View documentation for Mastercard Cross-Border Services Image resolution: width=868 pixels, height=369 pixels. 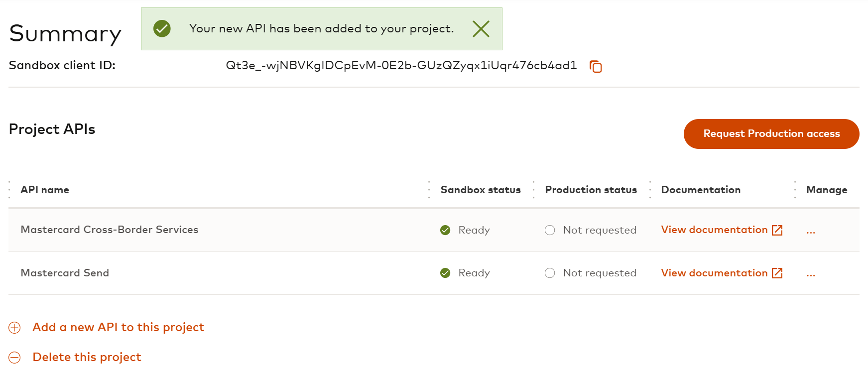(x=714, y=230)
